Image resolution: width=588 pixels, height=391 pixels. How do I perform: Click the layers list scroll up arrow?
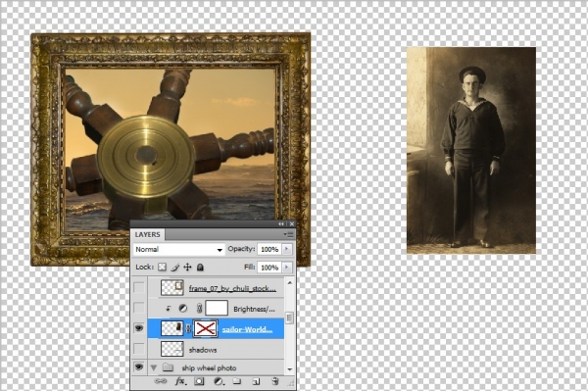click(289, 282)
